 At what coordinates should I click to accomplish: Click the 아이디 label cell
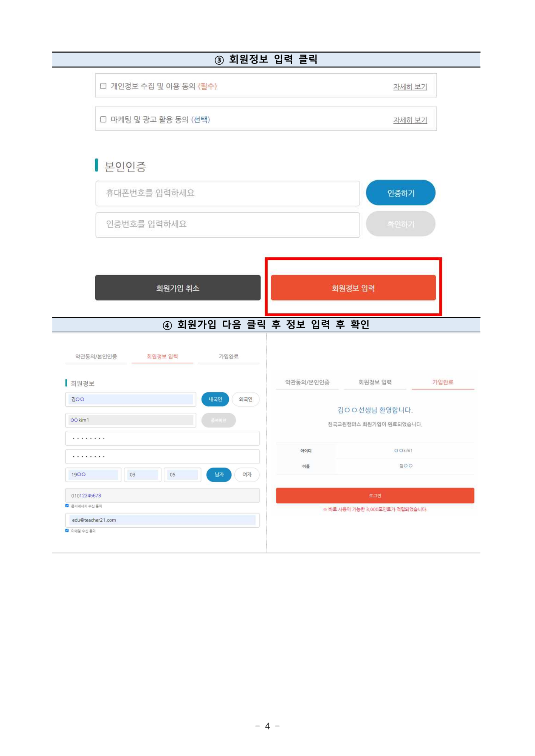(x=306, y=451)
